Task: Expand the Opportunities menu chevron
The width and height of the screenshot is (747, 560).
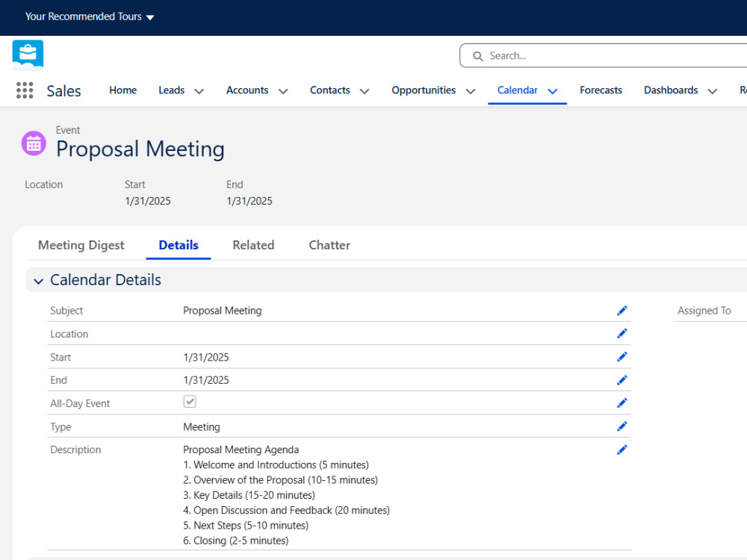Action: (x=470, y=91)
